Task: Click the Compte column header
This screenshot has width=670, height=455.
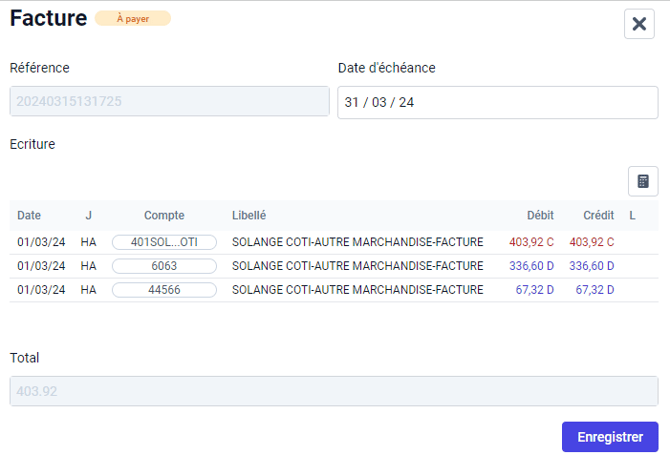Action: tap(164, 215)
